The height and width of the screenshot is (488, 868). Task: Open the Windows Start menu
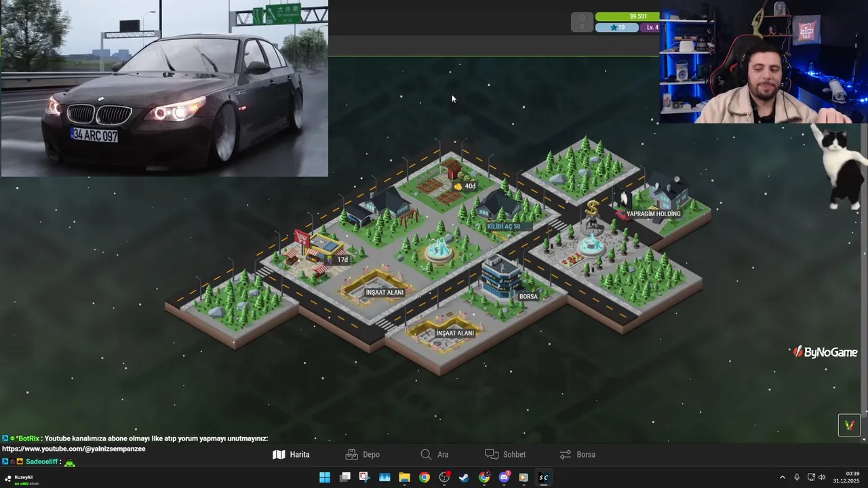click(325, 477)
